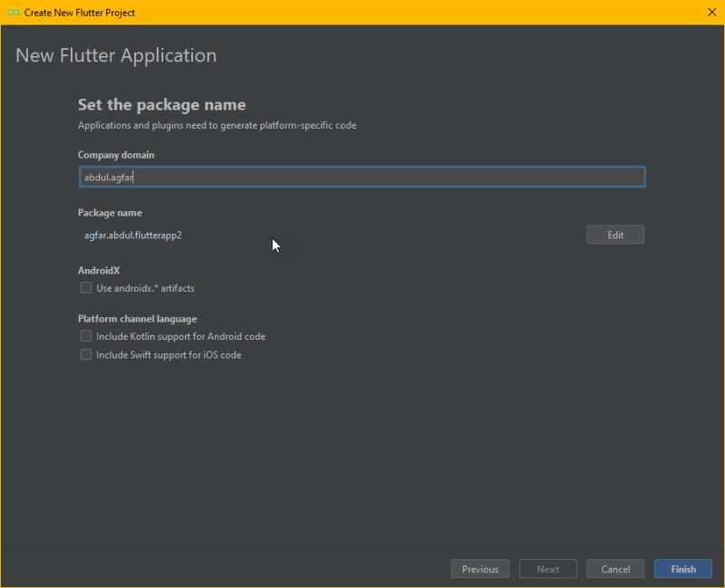The image size is (725, 588).
Task: Click the Cancel button
Action: click(615, 569)
